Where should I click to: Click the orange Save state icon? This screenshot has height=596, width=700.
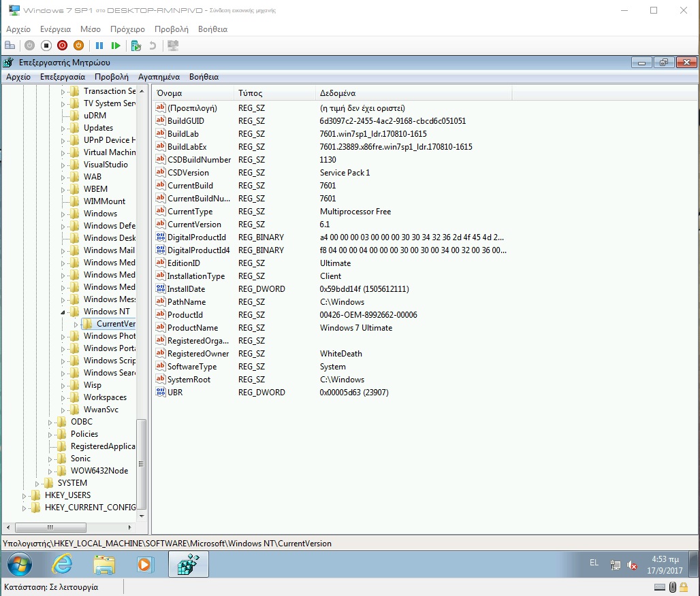pyautogui.click(x=78, y=46)
